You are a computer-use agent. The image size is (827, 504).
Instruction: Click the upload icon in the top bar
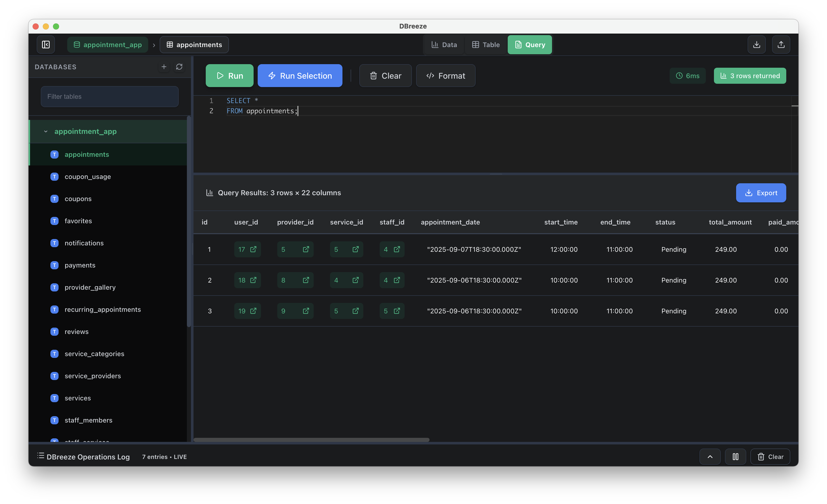(x=781, y=45)
